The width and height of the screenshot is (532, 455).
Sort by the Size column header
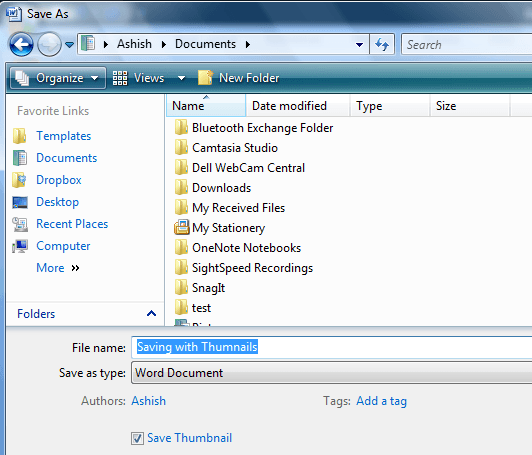[x=470, y=106]
